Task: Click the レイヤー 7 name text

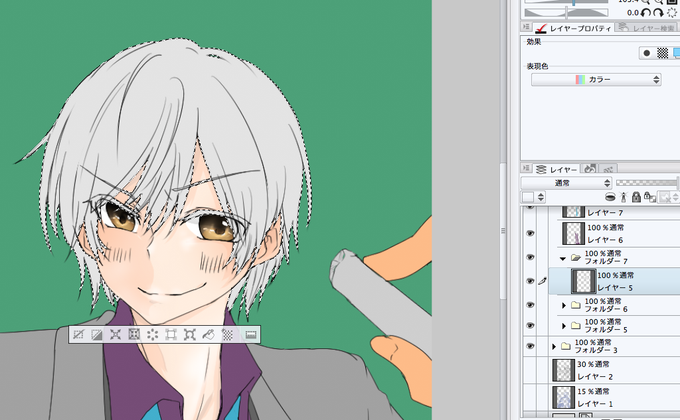Action: (x=605, y=213)
